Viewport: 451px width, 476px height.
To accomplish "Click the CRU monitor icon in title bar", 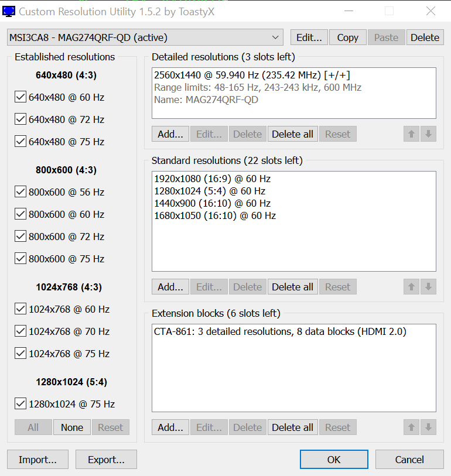I will (9, 11).
